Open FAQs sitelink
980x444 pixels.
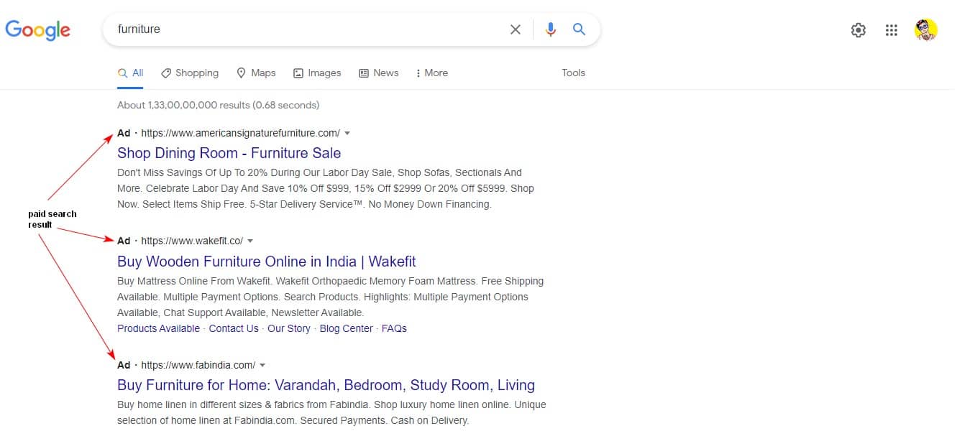[394, 328]
